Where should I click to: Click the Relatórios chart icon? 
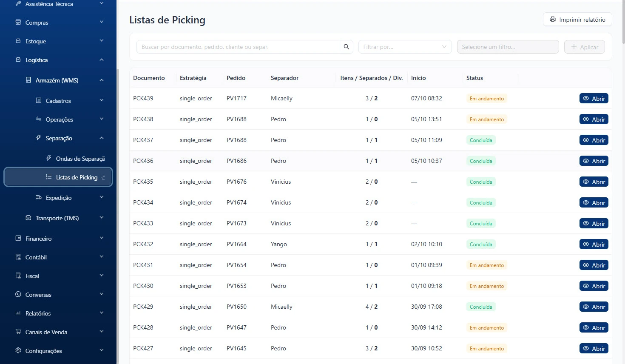pyautogui.click(x=18, y=313)
